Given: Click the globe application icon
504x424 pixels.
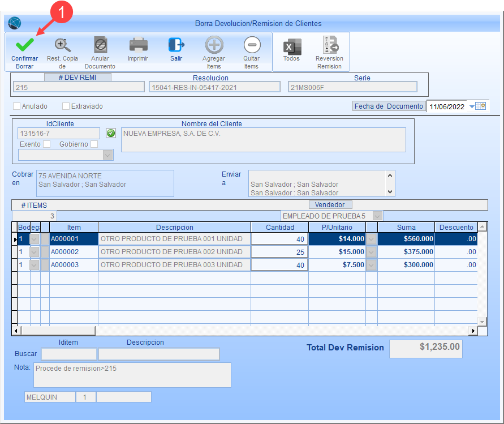Looking at the screenshot, I should coord(15,23).
